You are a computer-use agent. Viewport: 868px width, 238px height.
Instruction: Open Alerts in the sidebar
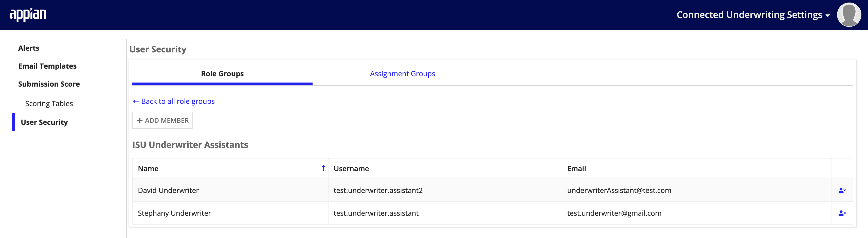coord(29,48)
